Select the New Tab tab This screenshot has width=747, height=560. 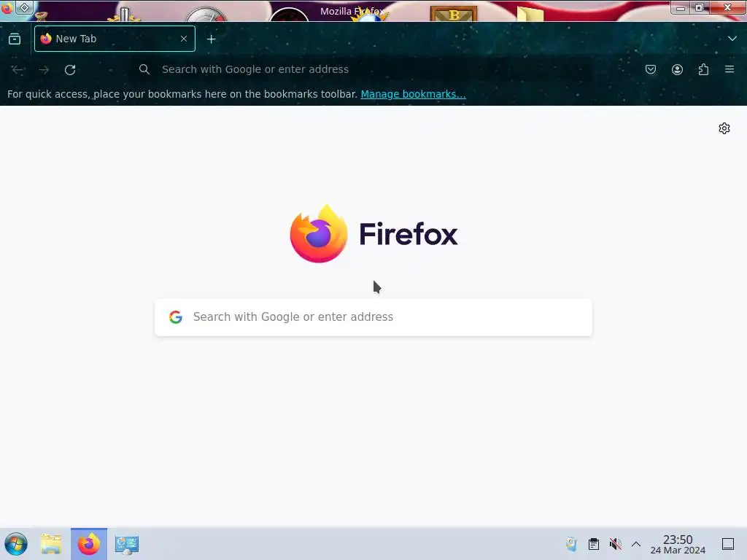[115, 39]
